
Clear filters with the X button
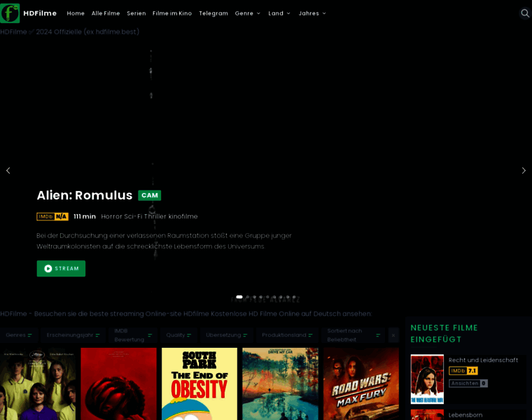(x=393, y=335)
